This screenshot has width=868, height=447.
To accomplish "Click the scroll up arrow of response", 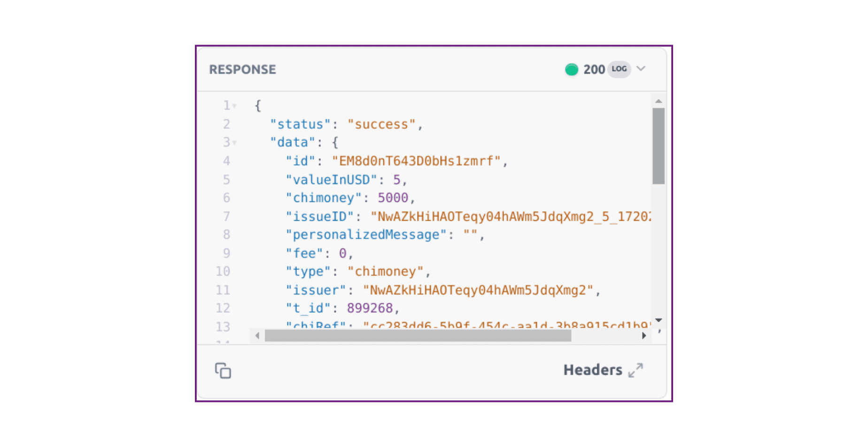I will (x=659, y=101).
